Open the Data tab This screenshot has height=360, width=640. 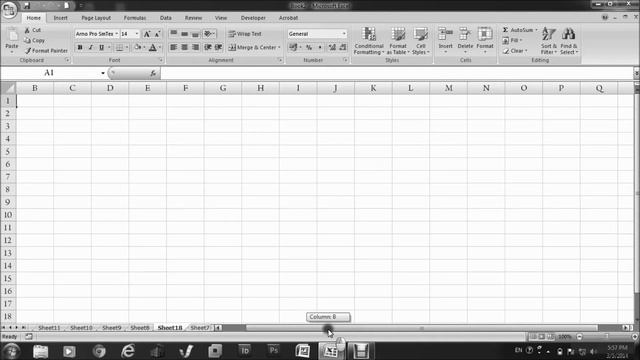coord(165,18)
